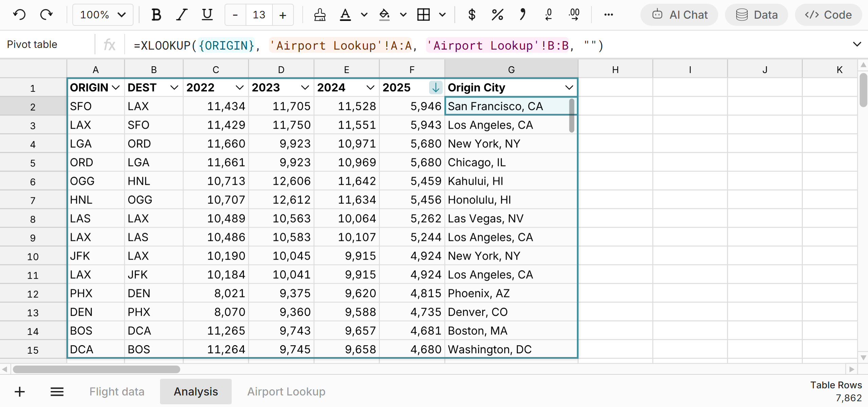Open the Data panel

757,15
